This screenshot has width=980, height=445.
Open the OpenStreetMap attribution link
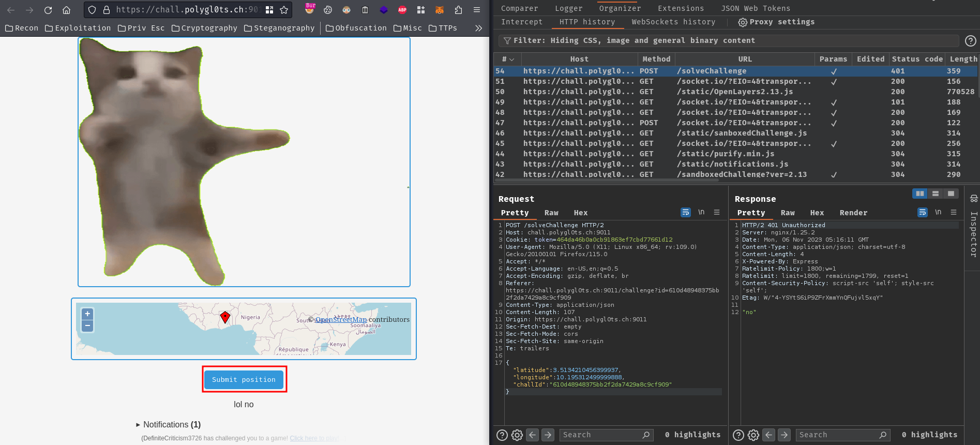click(341, 320)
